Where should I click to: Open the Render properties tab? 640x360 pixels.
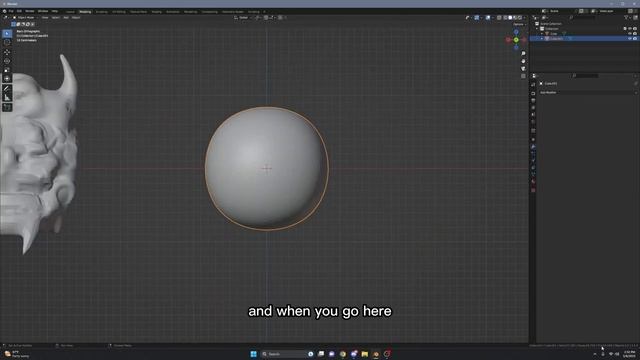[533, 93]
